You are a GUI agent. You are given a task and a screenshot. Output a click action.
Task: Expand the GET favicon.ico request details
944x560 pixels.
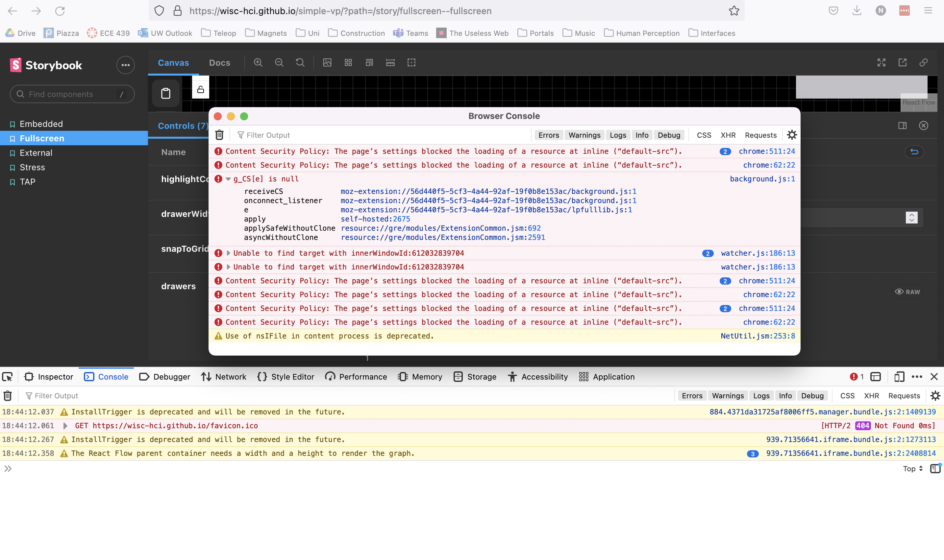point(66,426)
